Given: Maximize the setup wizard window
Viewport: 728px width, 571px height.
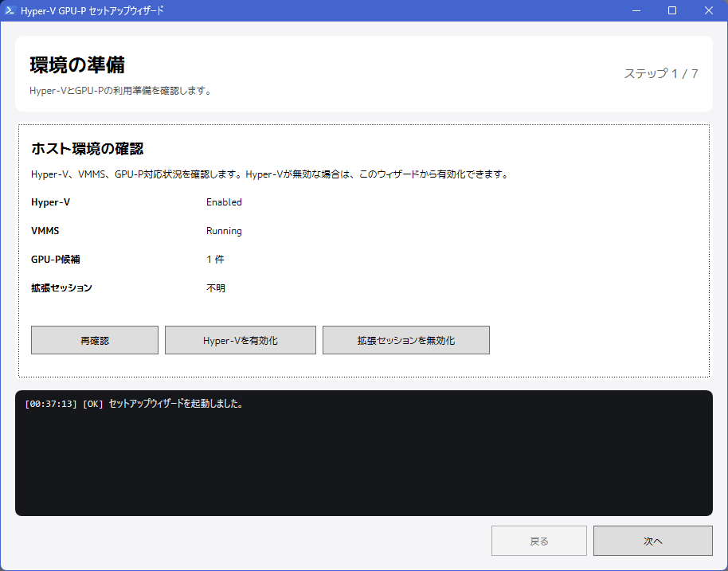Looking at the screenshot, I should tap(671, 10).
